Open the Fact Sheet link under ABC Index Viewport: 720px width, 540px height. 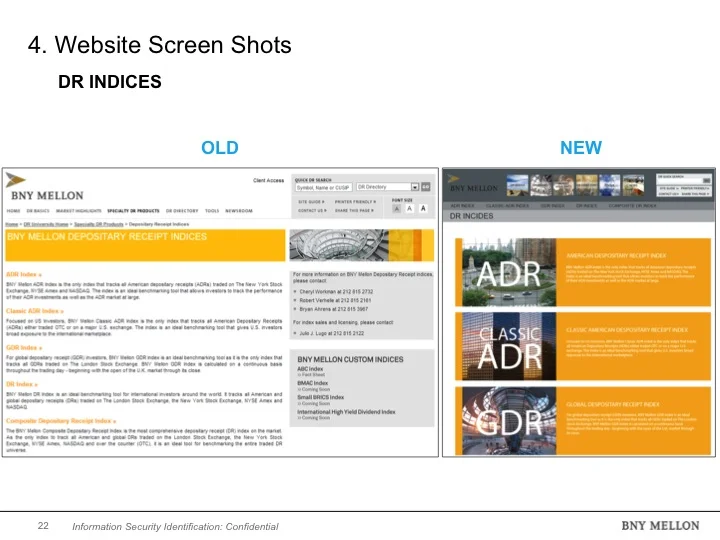click(x=311, y=375)
